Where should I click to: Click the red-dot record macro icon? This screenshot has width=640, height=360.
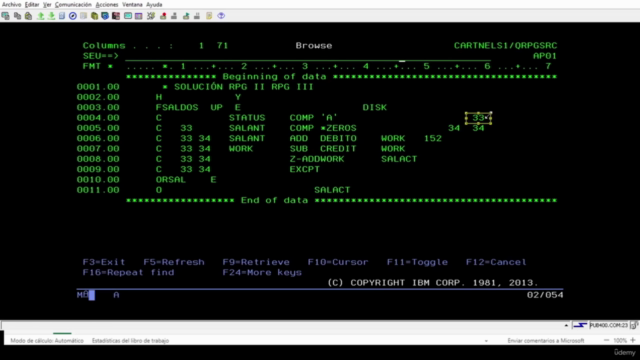click(x=163, y=16)
